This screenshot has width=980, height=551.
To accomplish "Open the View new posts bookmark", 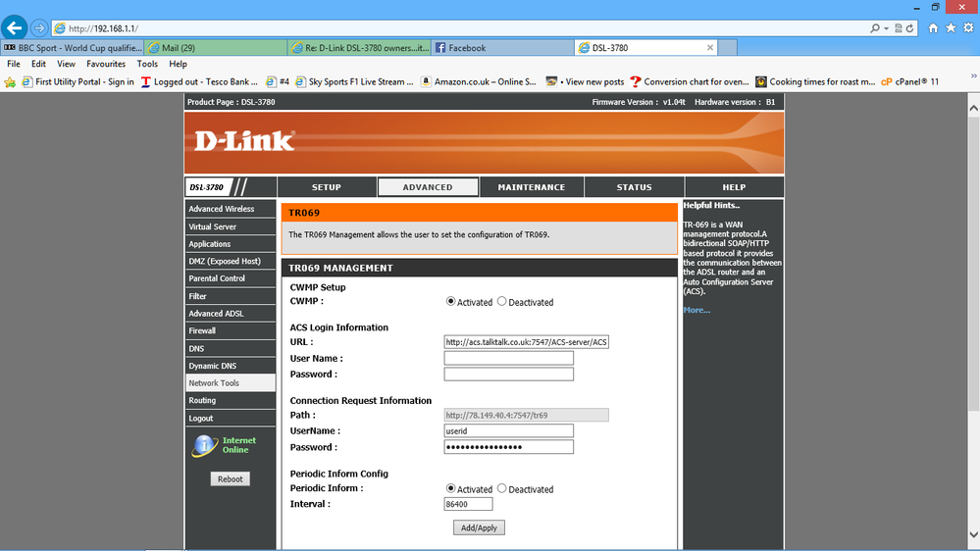I will 585,81.
